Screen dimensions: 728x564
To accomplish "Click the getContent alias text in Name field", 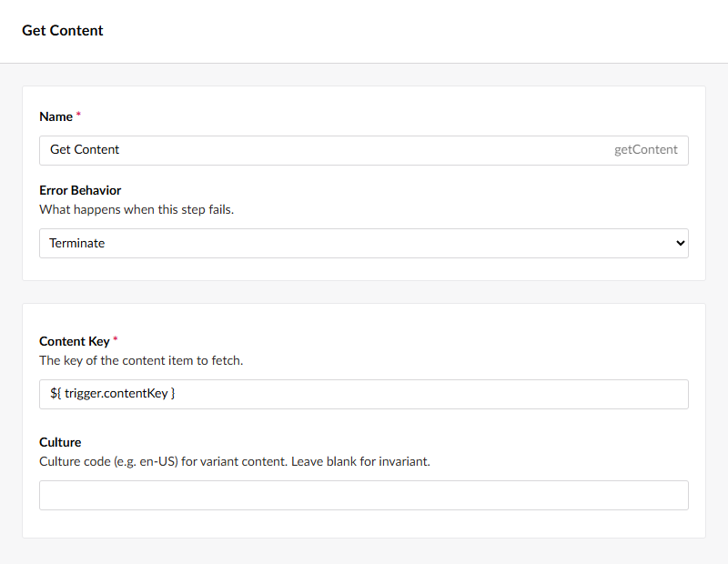I will pyautogui.click(x=646, y=149).
